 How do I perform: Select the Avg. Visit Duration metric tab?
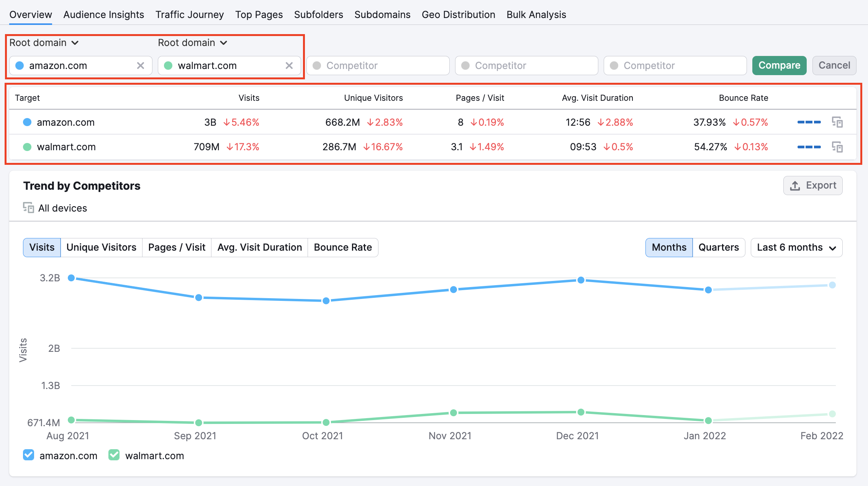pos(260,247)
